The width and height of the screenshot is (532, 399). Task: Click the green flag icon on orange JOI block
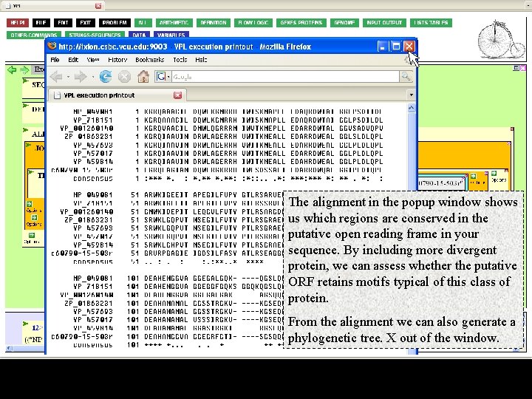[x=28, y=145]
